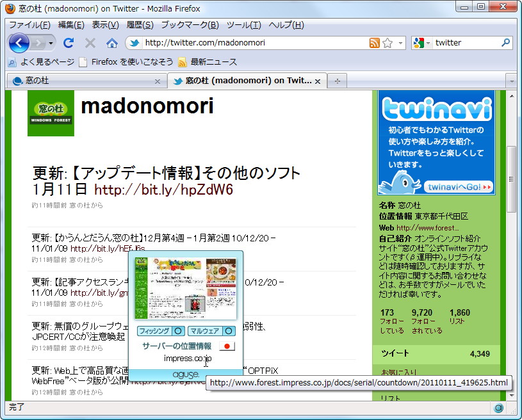Open the 表示(V) menu

pyautogui.click(x=105, y=25)
